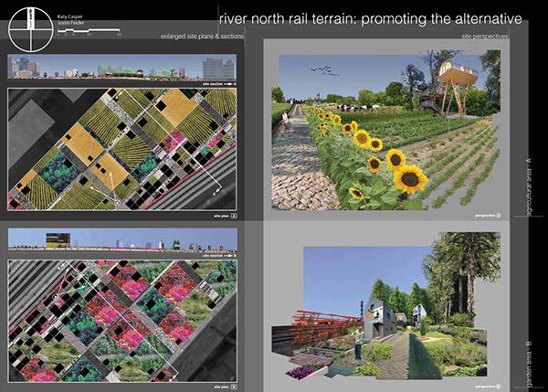Open the garden perspective B image
This screenshot has height=392, width=548.
click(x=385, y=306)
